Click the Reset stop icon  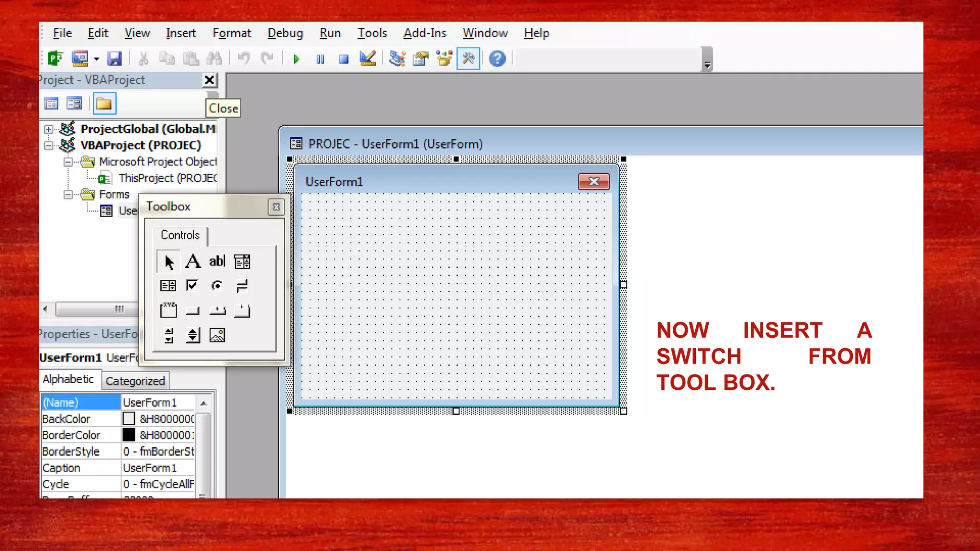point(344,59)
